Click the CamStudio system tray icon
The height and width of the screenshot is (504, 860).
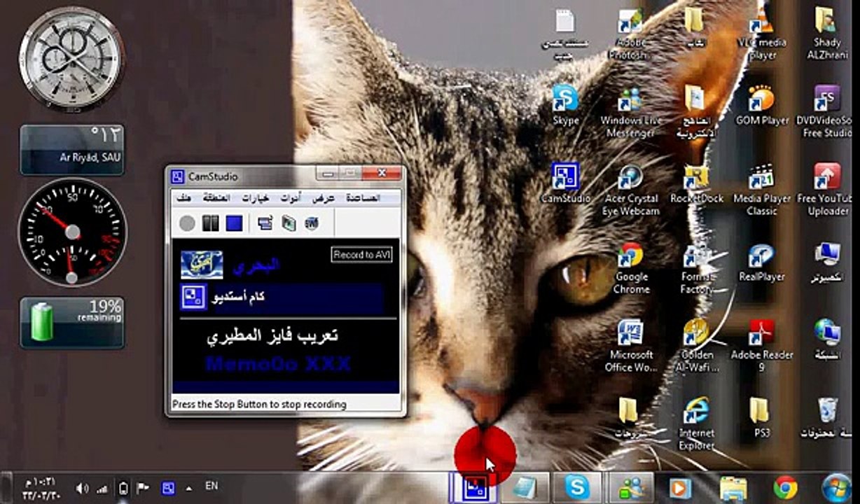click(x=167, y=488)
